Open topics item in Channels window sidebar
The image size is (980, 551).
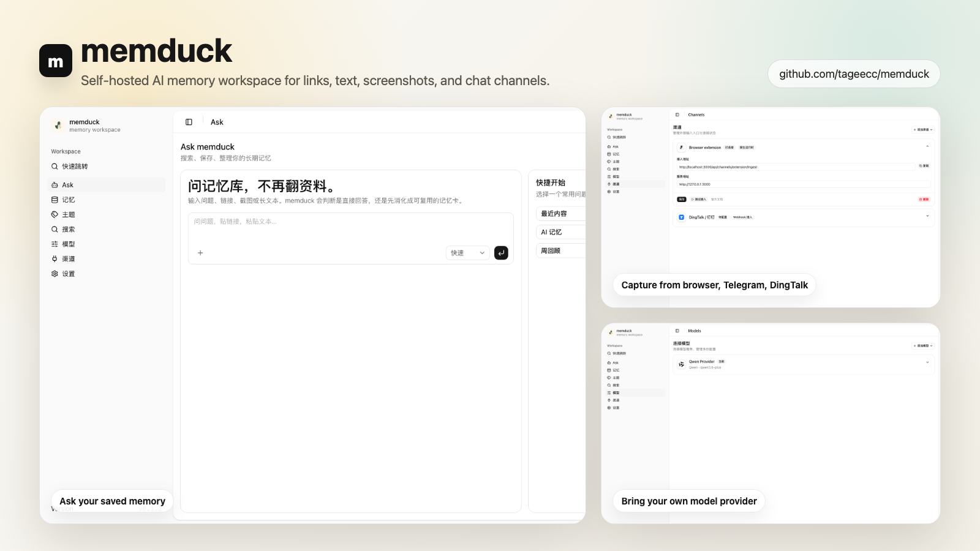pyautogui.click(x=635, y=162)
